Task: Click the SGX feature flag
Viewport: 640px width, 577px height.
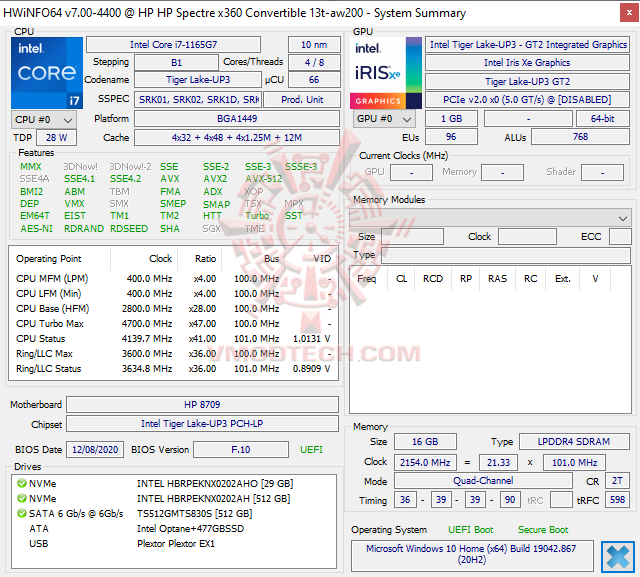Action: click(x=211, y=229)
